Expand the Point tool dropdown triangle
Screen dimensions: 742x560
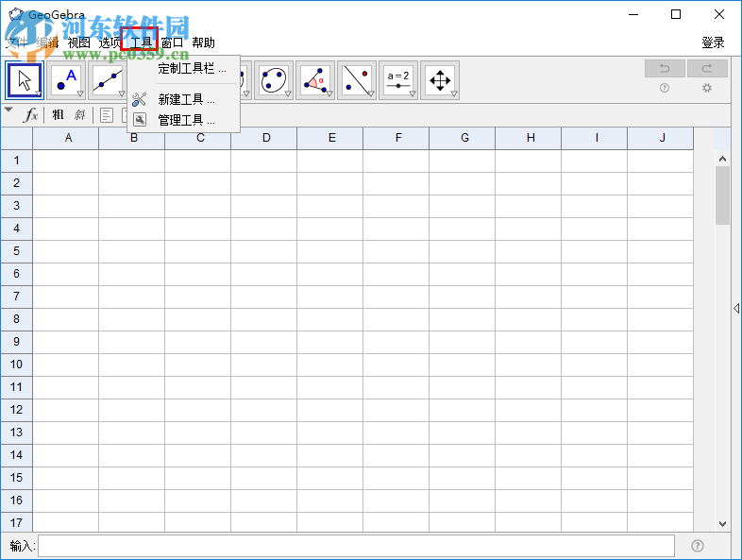tap(80, 93)
